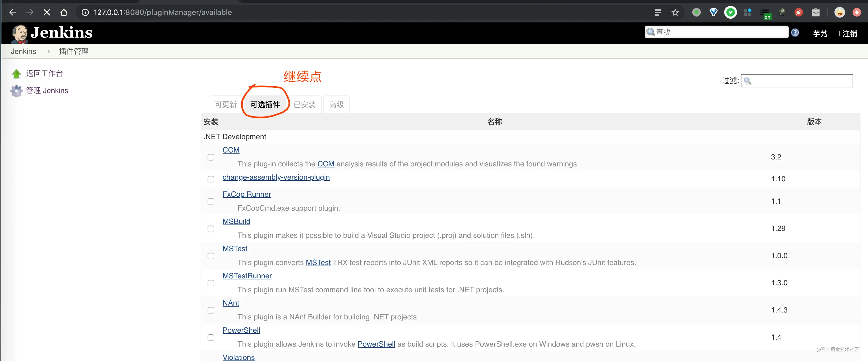Screen dimensions: 868x361
Task: Open the change-assembly-version-plugin link
Action: (x=276, y=177)
